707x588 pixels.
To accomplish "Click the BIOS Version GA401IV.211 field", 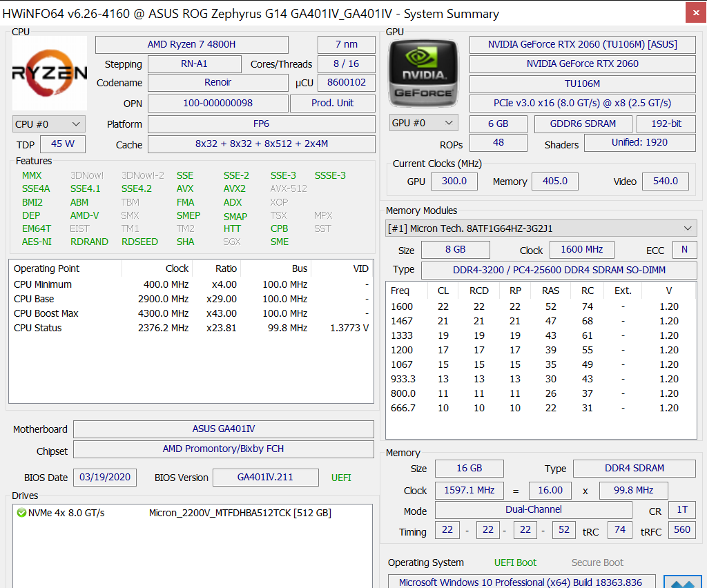I will (x=265, y=478).
